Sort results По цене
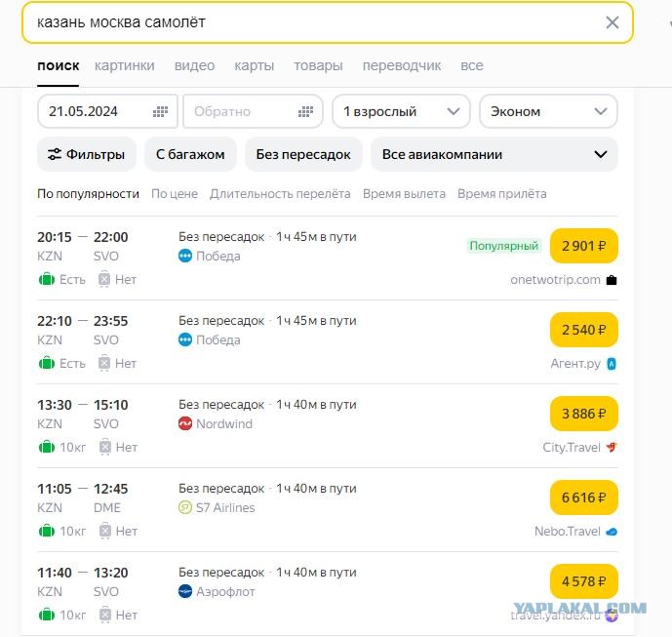The width and height of the screenshot is (672, 637). [175, 194]
